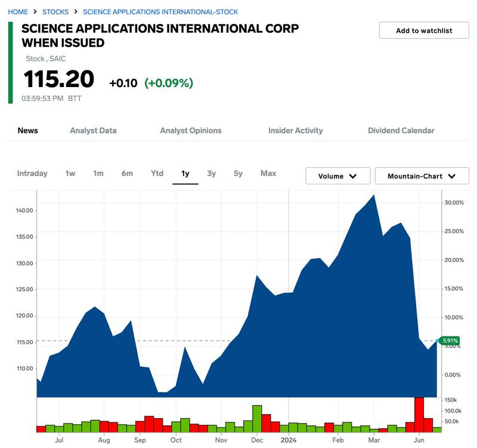
Task: Click the green 5.91% price marker
Action: click(x=450, y=341)
